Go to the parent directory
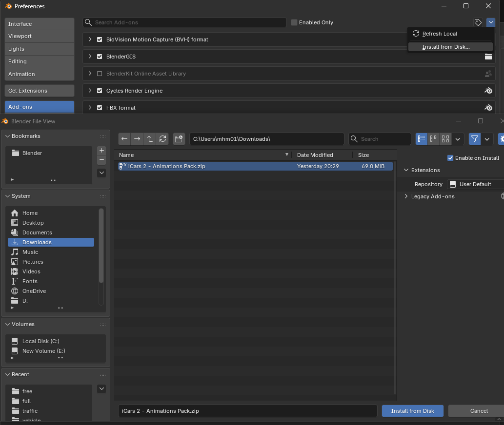 150,139
